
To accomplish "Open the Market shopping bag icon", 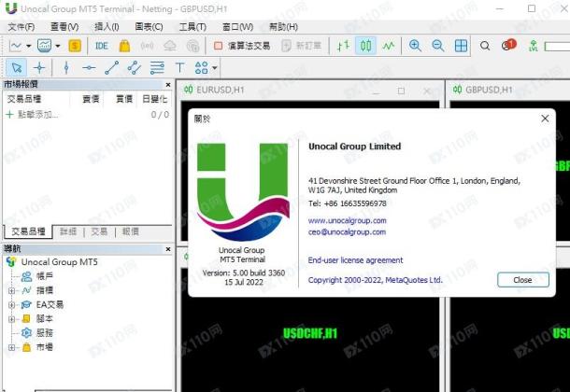I will coord(124,46).
